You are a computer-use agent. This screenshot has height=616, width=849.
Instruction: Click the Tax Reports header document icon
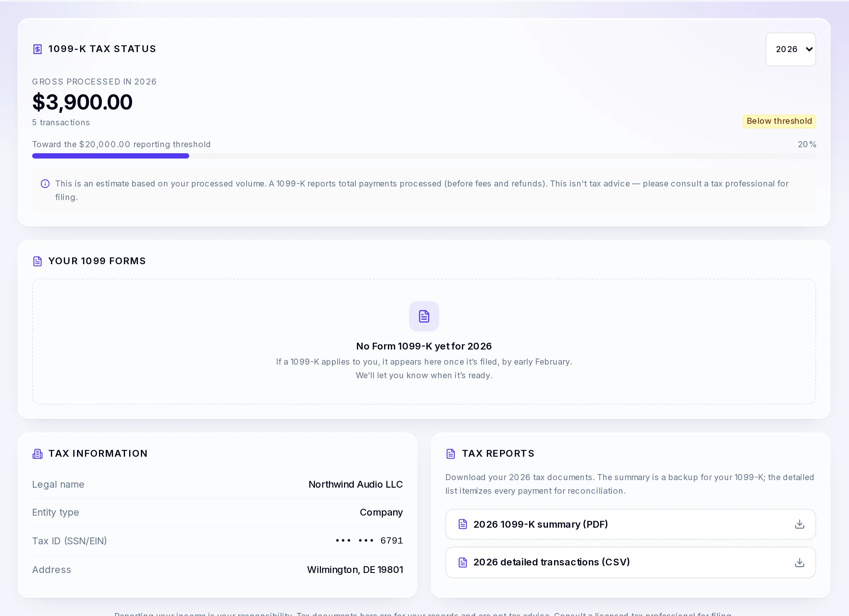click(x=451, y=454)
